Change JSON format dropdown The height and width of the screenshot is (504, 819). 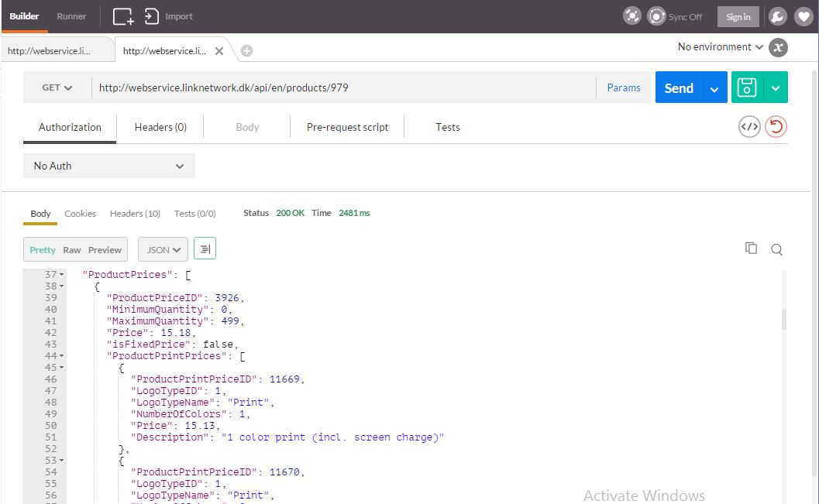click(163, 249)
